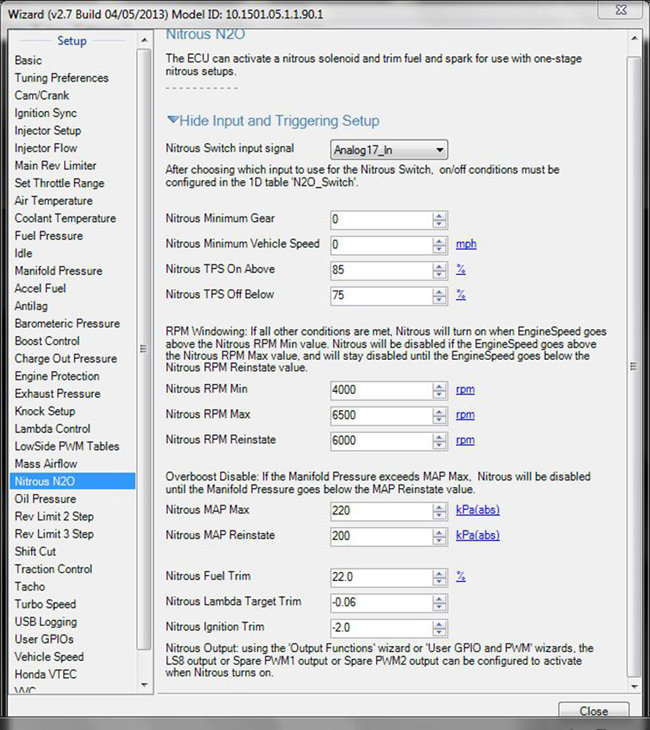Click Nitrous Fuel Trim field

382,578
